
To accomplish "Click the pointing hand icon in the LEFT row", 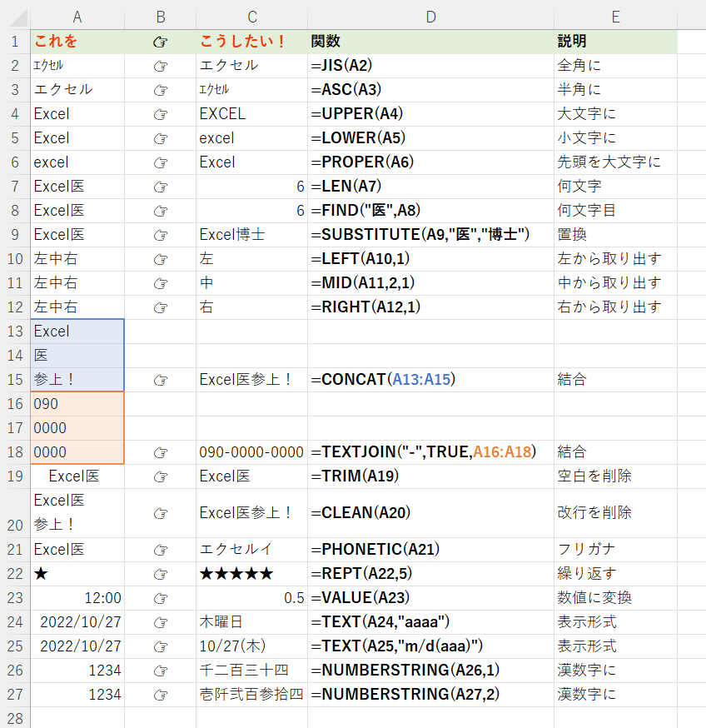I will tap(160, 259).
